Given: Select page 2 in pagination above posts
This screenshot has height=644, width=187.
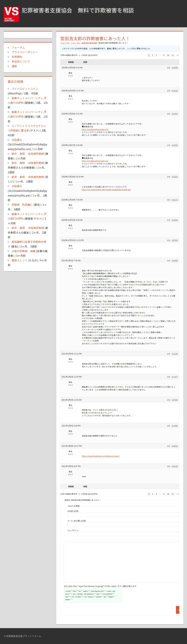Looking at the screenshot, I should coord(153,55).
